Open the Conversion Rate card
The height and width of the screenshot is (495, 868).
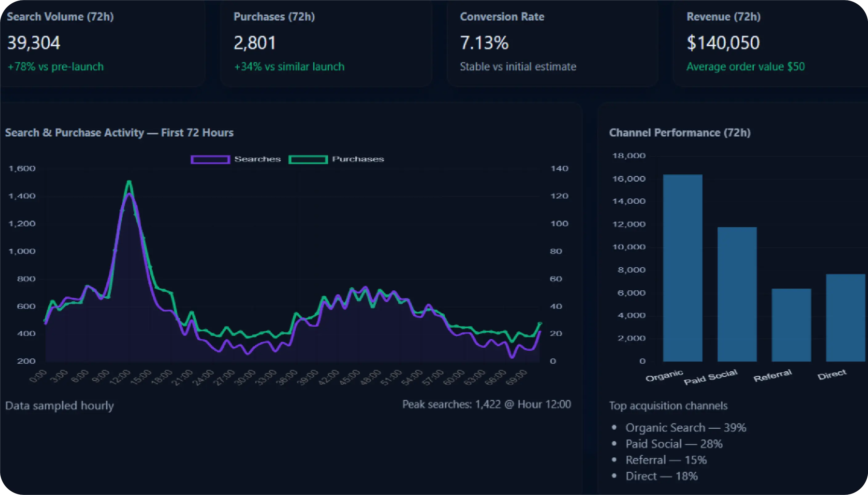[552, 43]
